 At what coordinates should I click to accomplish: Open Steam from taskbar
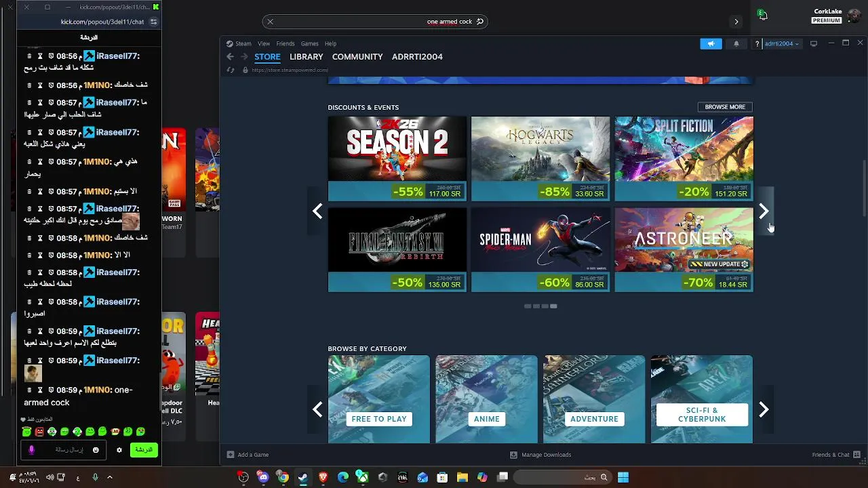[303, 477]
